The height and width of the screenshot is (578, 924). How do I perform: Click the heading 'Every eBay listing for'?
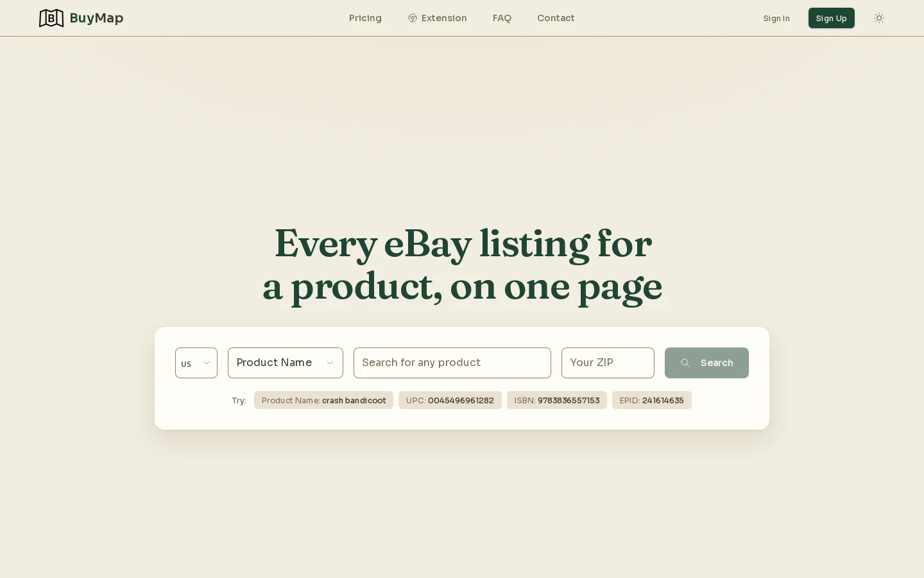[463, 244]
